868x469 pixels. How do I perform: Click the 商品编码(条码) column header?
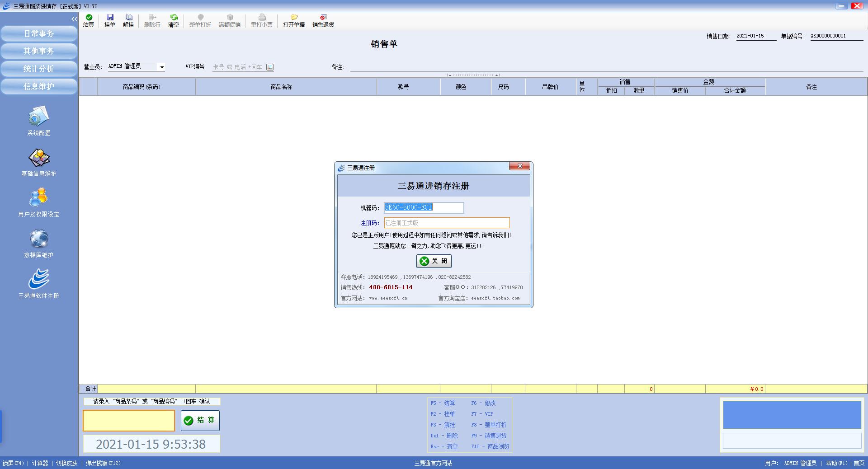146,87
